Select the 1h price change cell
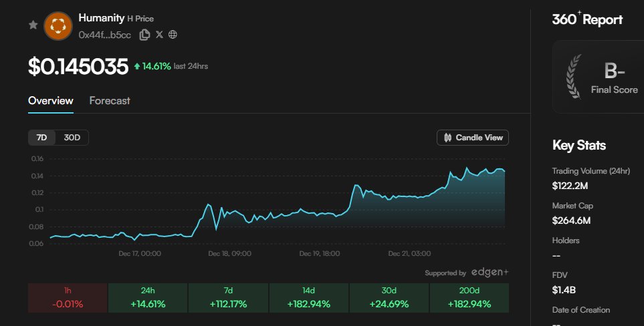Screen dimensions: 644x326 pyautogui.click(x=67, y=298)
